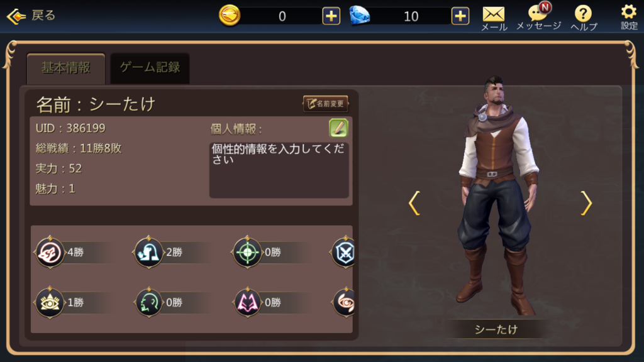Open the ヘルプ help icon
This screenshot has width=644, height=362.
point(584,18)
